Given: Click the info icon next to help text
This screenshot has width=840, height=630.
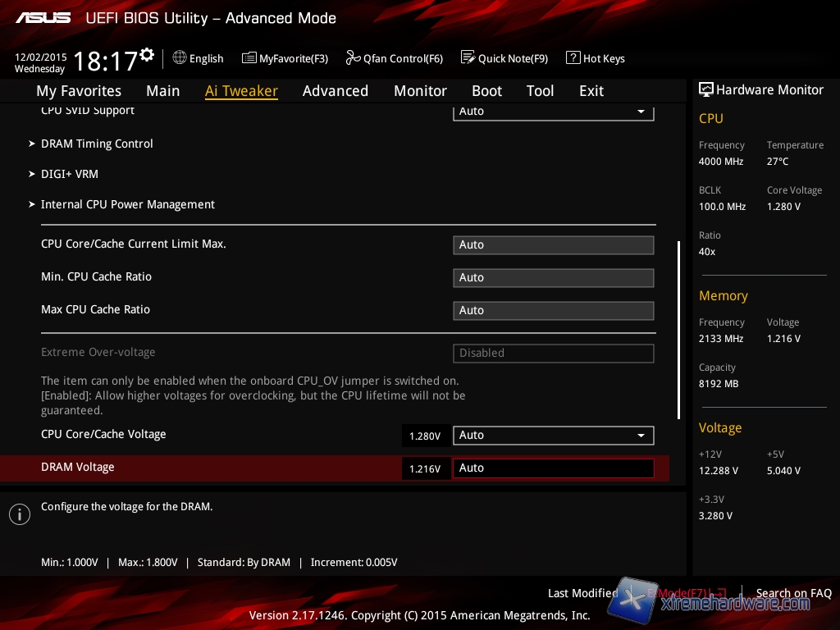Looking at the screenshot, I should (x=19, y=514).
